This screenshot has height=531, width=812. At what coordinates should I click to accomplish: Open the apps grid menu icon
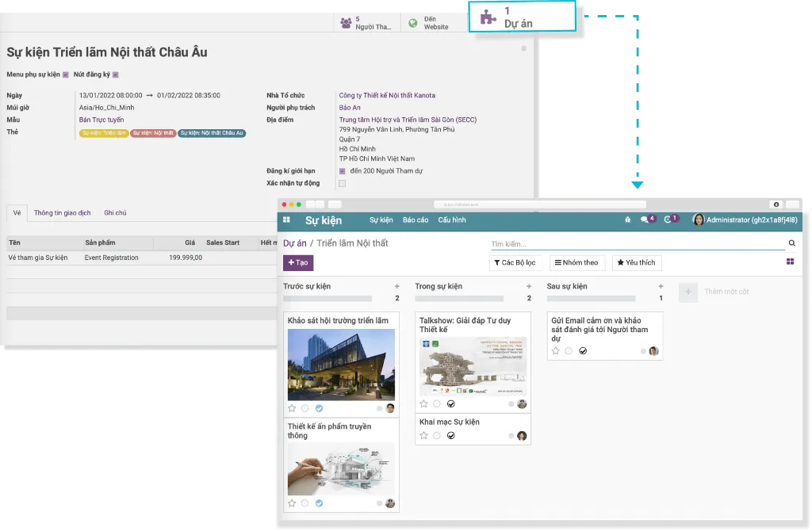pos(286,220)
